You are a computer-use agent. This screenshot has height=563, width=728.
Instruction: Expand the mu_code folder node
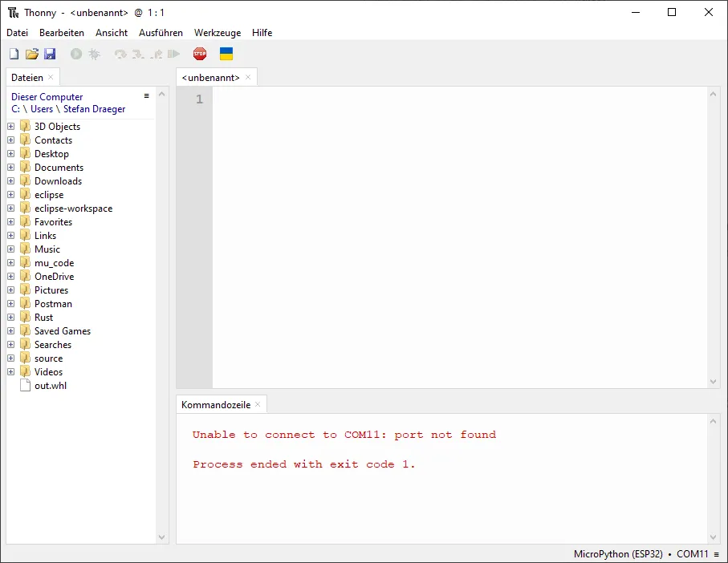11,263
